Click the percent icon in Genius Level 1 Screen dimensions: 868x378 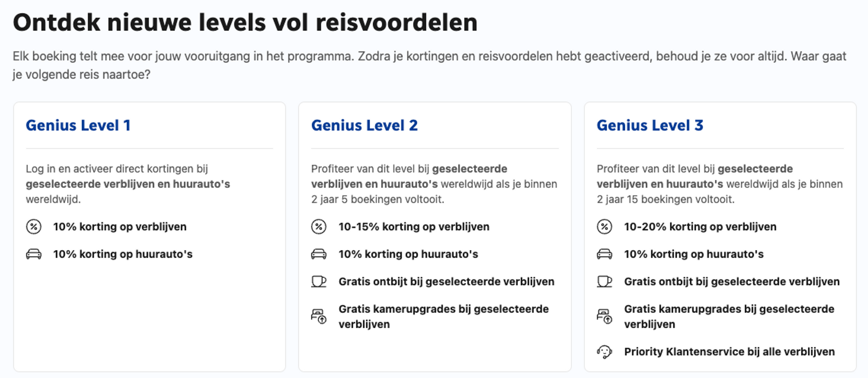[33, 227]
